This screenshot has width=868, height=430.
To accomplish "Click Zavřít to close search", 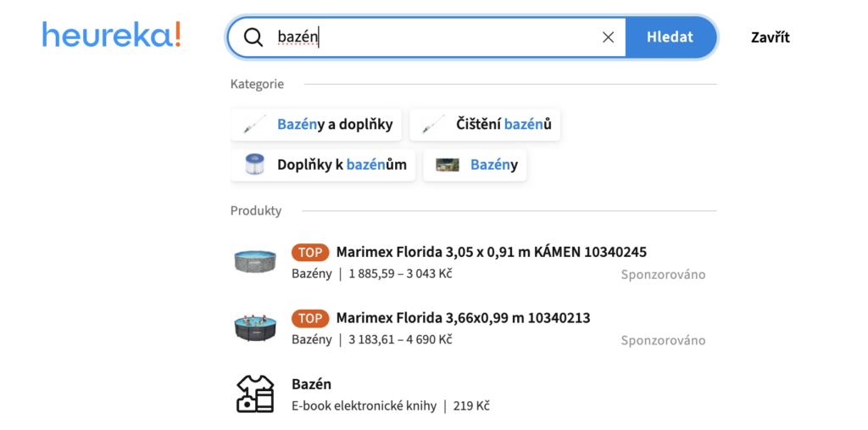I will (x=770, y=37).
